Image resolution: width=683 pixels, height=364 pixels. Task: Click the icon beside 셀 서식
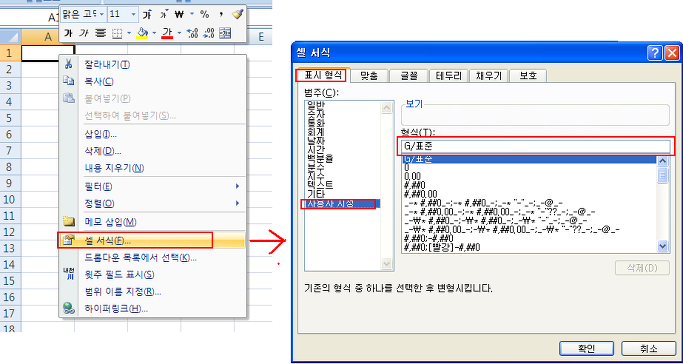pos(68,240)
